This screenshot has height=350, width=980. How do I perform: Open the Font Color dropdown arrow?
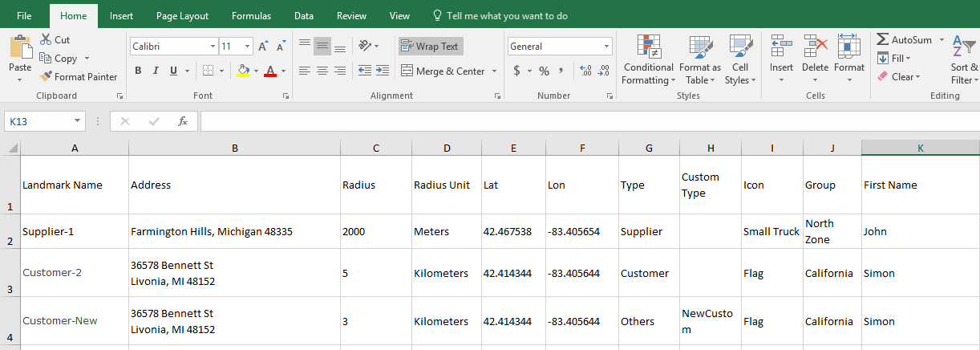(283, 71)
